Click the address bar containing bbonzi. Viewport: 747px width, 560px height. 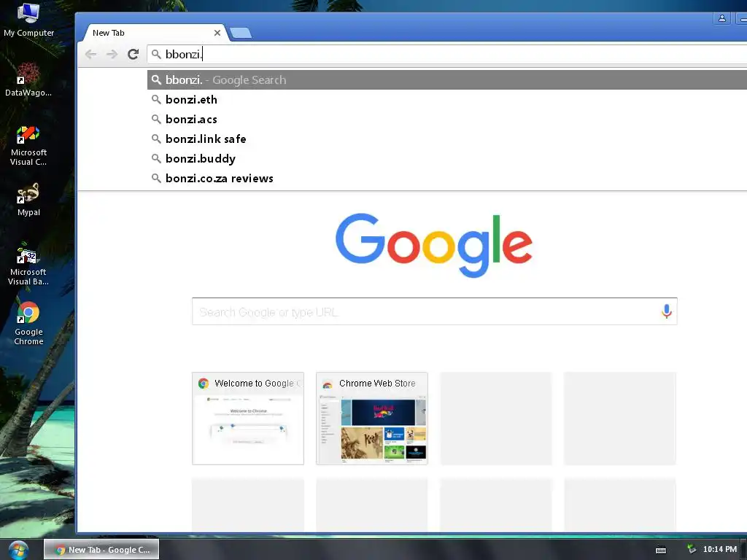coord(448,54)
